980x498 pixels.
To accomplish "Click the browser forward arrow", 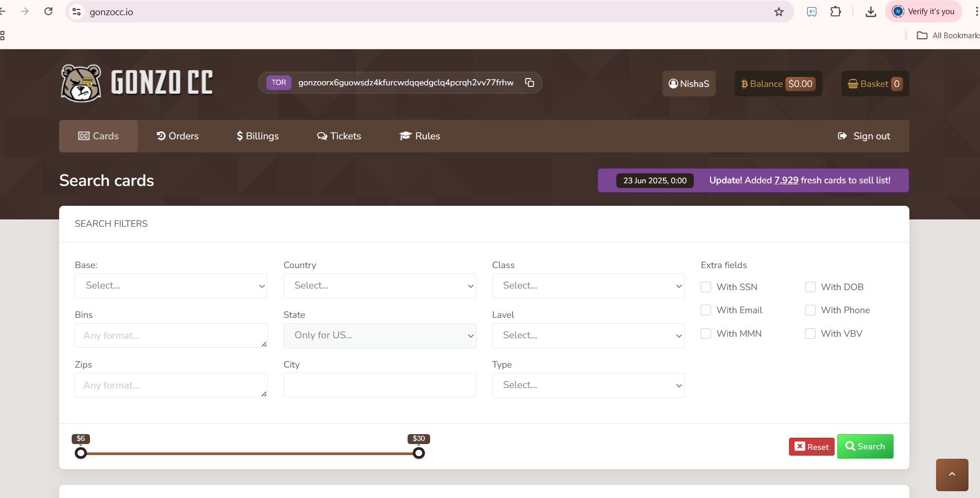I will click(x=25, y=12).
